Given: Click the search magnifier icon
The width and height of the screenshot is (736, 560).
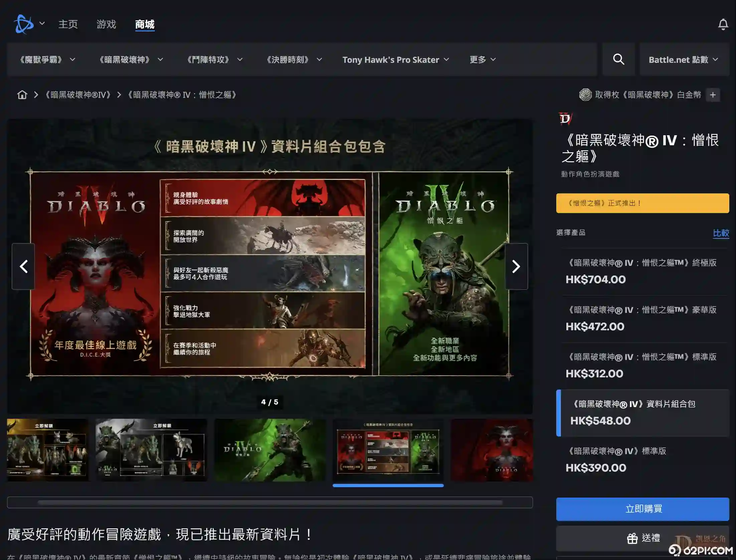Looking at the screenshot, I should tap(618, 59).
